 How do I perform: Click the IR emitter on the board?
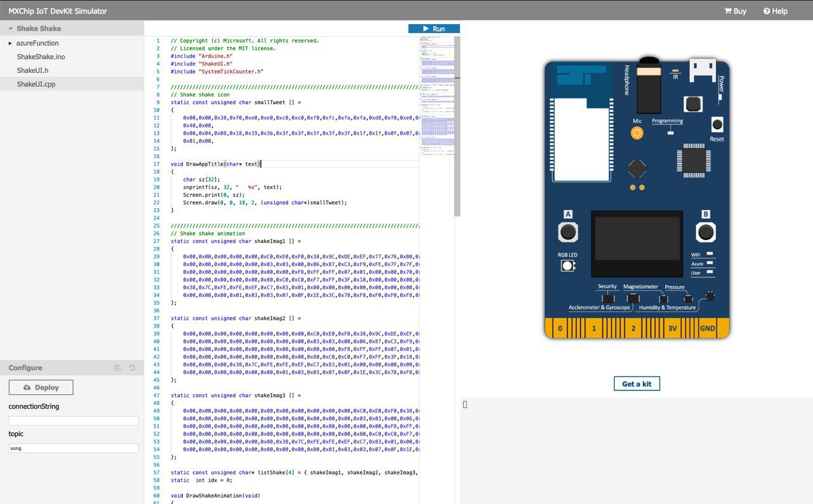point(675,70)
